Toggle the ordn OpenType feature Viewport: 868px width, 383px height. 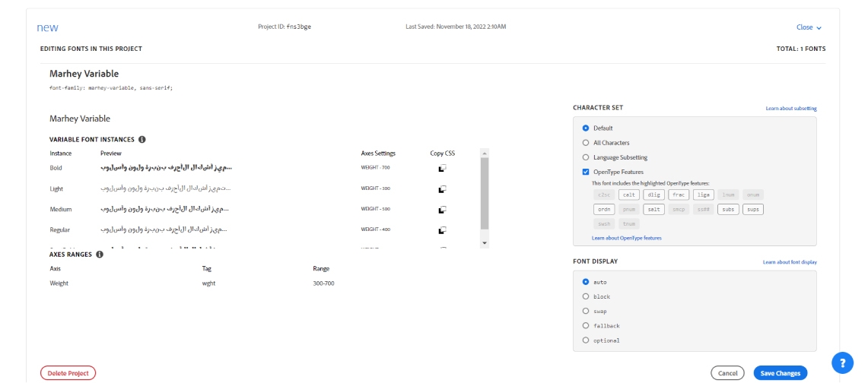coord(603,210)
